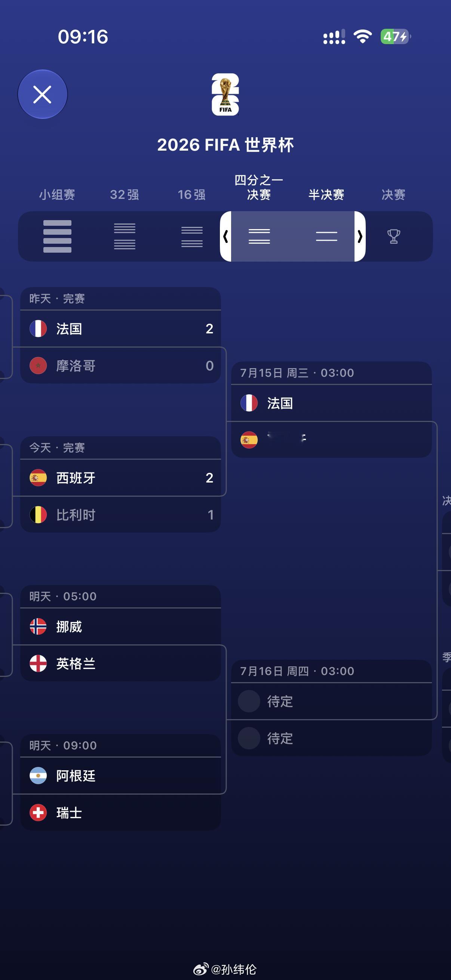
Task: Open the July 16 semi-final 待定 card
Action: [x=331, y=708]
